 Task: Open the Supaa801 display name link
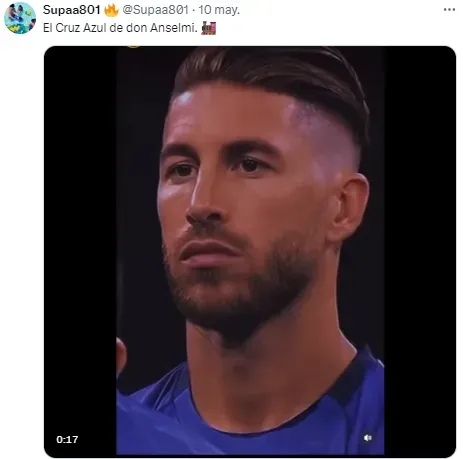pos(72,10)
